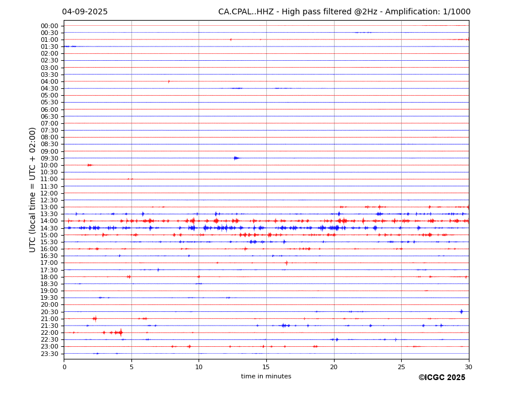Viewport: 532px width, 399px height.
Task: Click the 20:00 time row label
Action: [x=49, y=305]
